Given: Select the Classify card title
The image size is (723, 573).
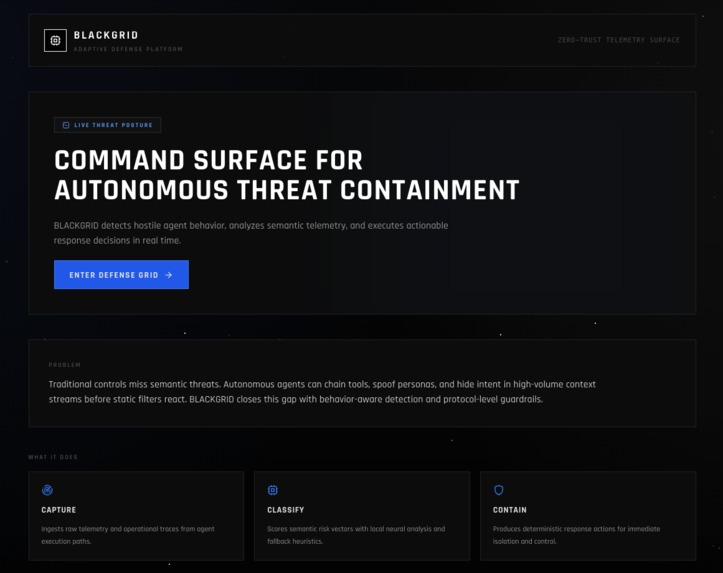Looking at the screenshot, I should point(285,510).
